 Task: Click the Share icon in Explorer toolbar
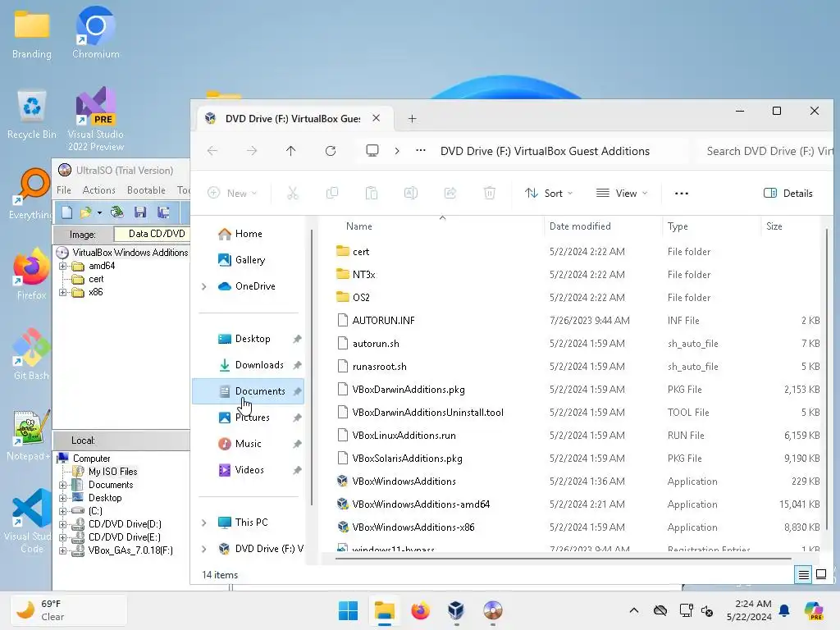[450, 193]
